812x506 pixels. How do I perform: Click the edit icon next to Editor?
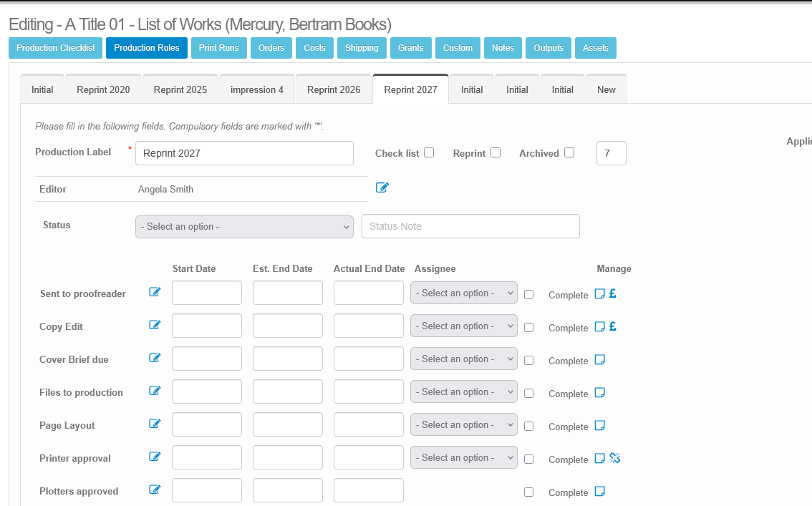tap(382, 188)
